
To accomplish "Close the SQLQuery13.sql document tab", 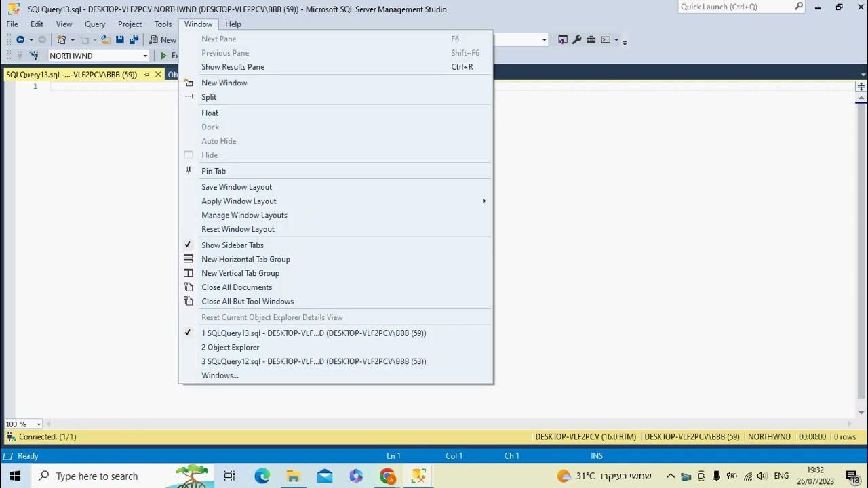I will click(x=158, y=75).
